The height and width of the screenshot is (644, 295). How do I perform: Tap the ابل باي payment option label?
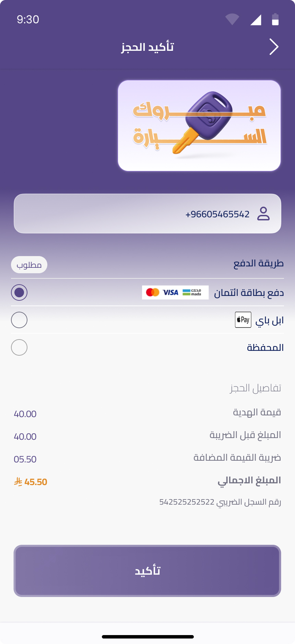(270, 321)
